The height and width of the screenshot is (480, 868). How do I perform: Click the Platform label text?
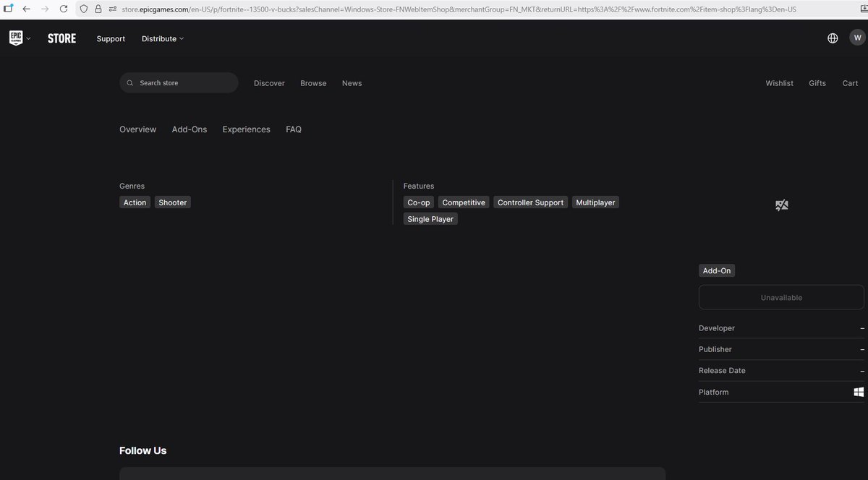coord(714,392)
